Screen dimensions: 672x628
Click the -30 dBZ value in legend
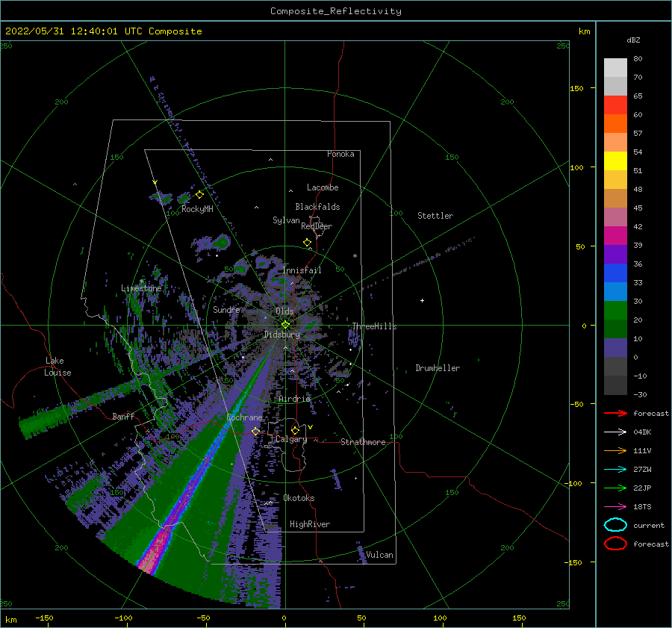pos(641,394)
